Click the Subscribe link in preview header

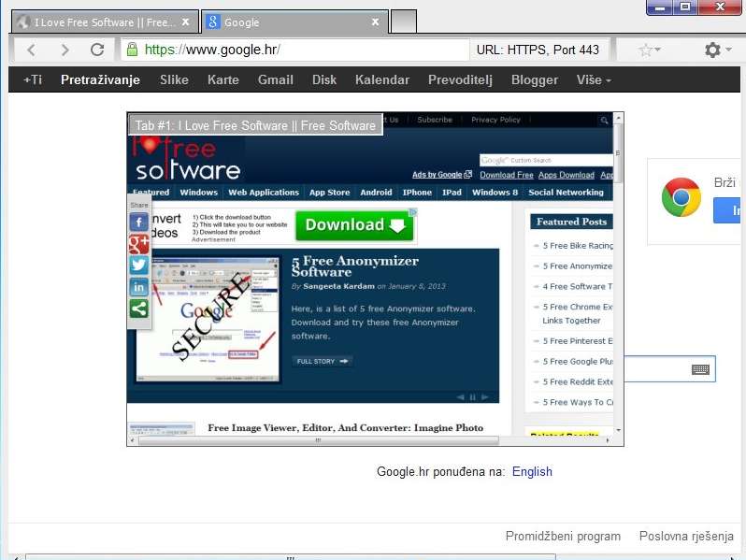[435, 120]
